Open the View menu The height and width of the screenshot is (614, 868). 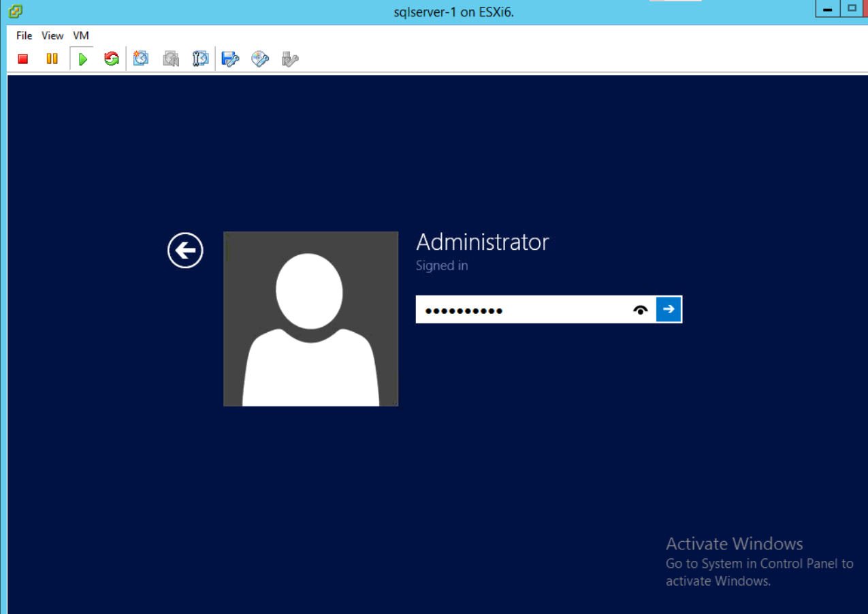(x=52, y=35)
